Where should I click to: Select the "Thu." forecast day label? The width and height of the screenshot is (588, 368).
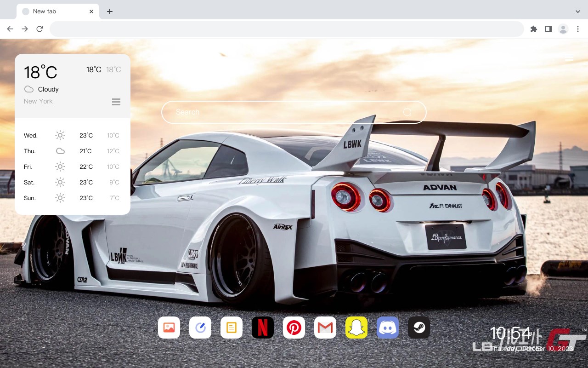(x=30, y=151)
